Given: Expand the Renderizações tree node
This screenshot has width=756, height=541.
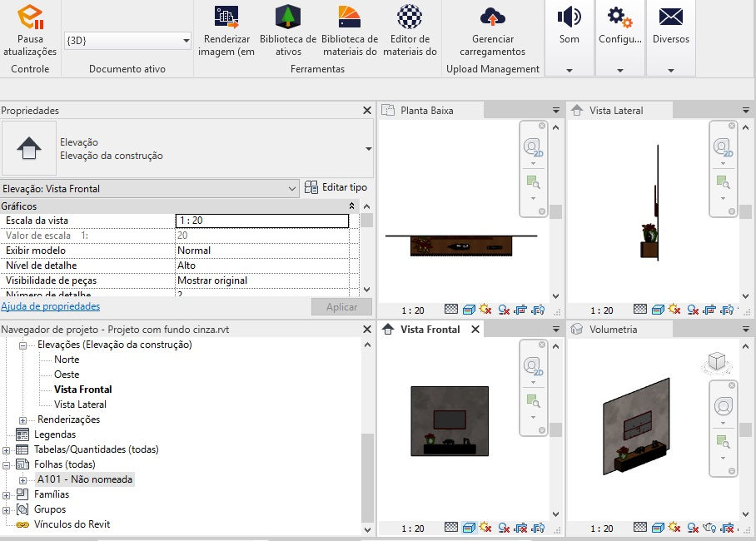Looking at the screenshot, I should click(22, 420).
